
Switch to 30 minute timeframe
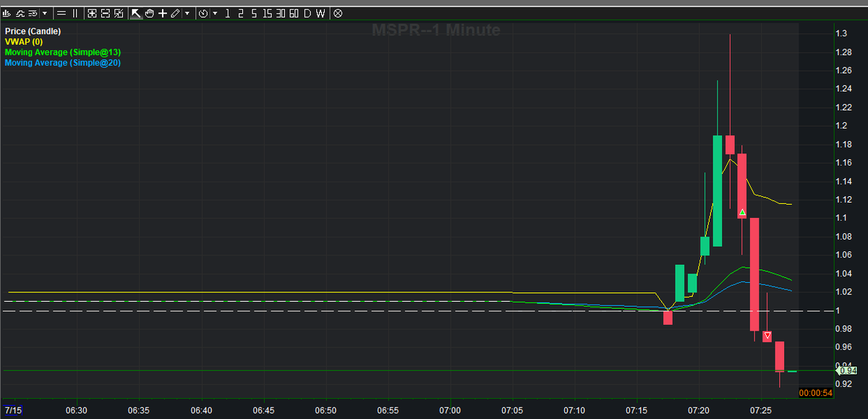pyautogui.click(x=281, y=13)
